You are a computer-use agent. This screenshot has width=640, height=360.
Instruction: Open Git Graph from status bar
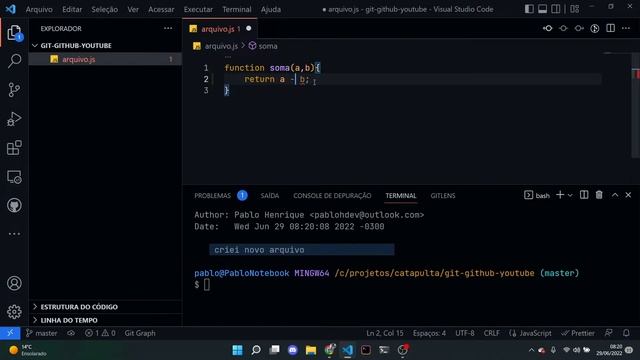coord(140,333)
